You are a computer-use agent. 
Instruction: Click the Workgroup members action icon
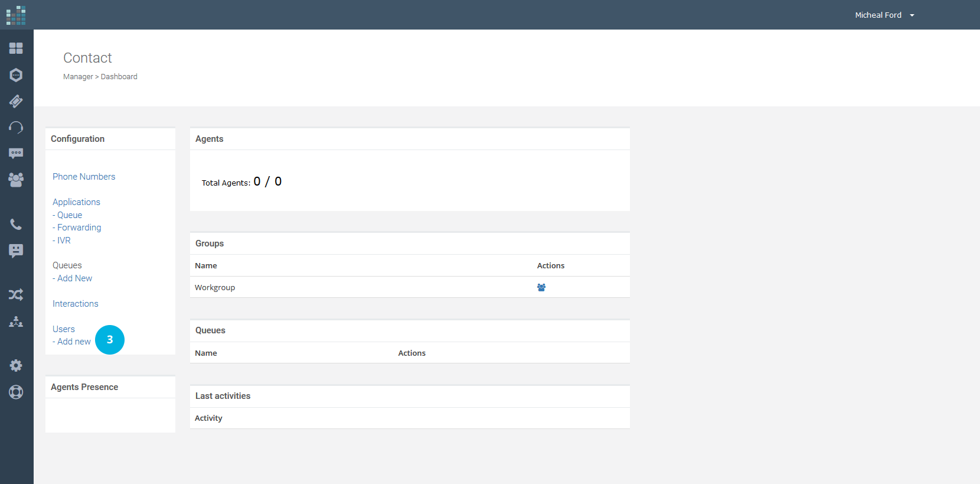[541, 288]
